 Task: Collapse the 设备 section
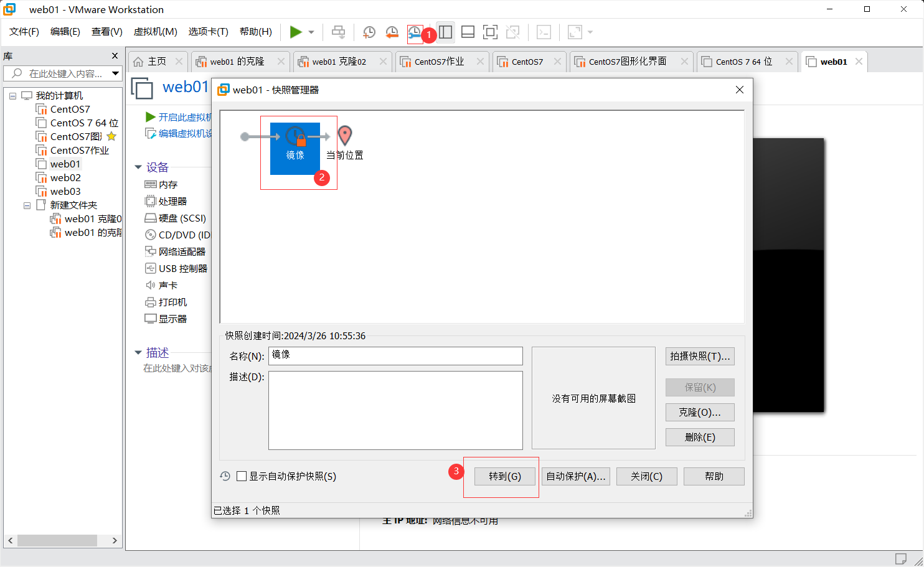click(138, 167)
